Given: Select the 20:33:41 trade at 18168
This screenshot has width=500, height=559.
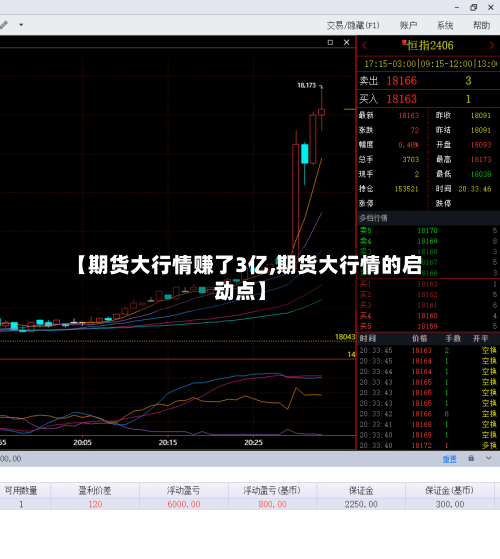Looking at the screenshot, I should click(x=428, y=425).
